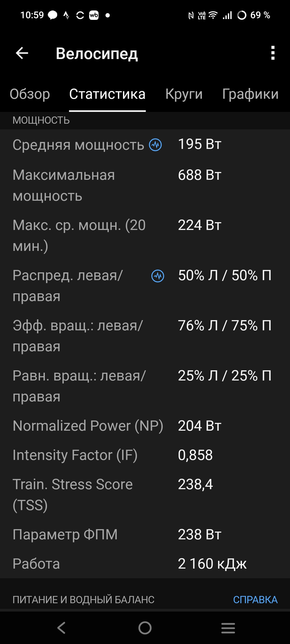The image size is (290, 644).
Task: Tap the WB notification icon in status bar
Action: tap(94, 15)
